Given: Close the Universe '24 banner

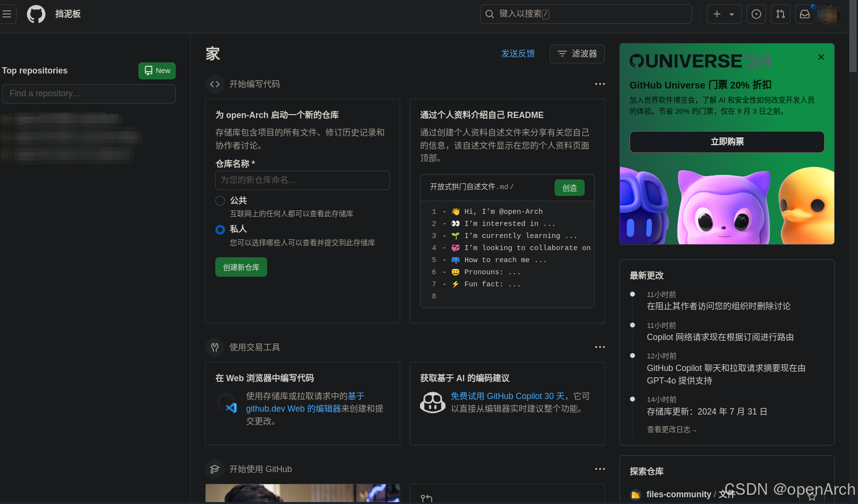Looking at the screenshot, I should 821,57.
